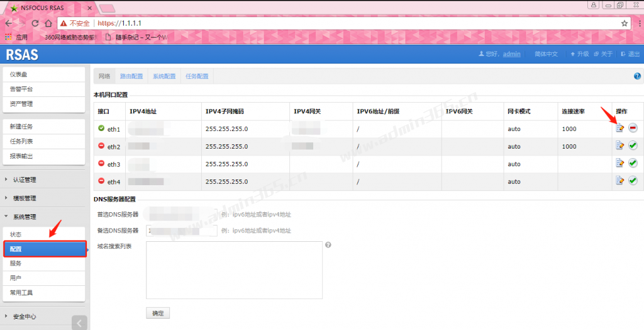644x330 pixels.
Task: Reload the page in the browser
Action: coord(35,23)
